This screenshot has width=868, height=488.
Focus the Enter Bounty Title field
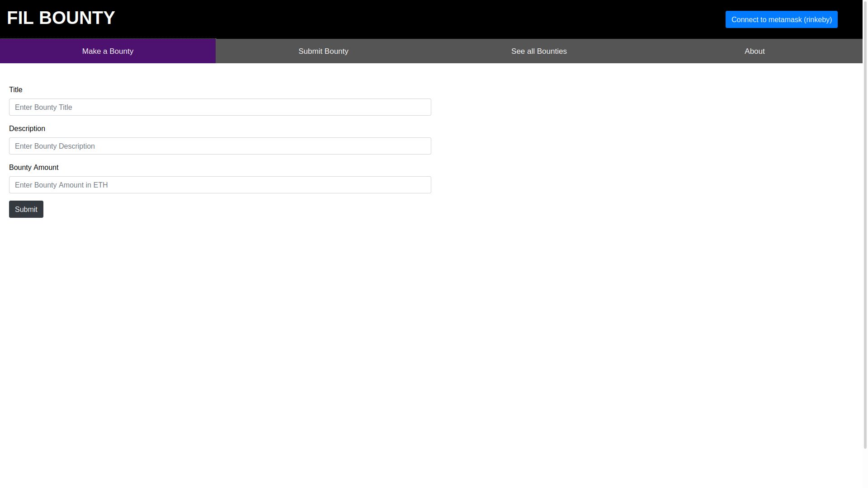[x=220, y=107]
